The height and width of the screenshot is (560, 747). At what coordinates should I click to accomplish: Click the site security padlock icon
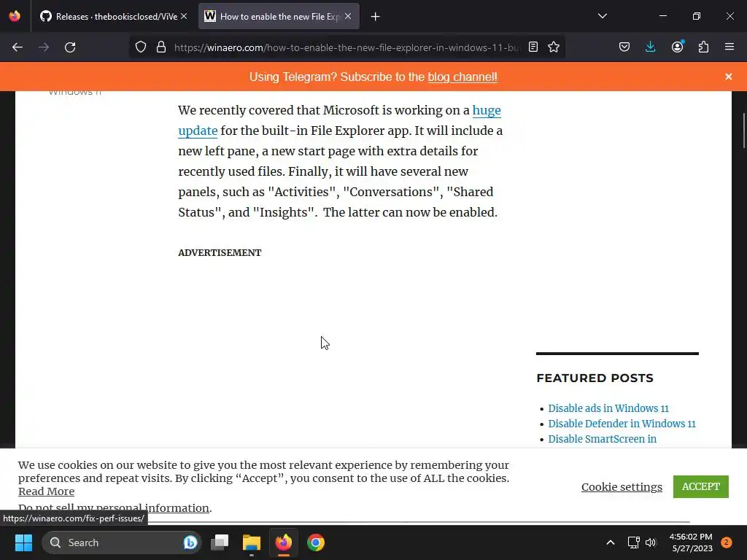(161, 47)
